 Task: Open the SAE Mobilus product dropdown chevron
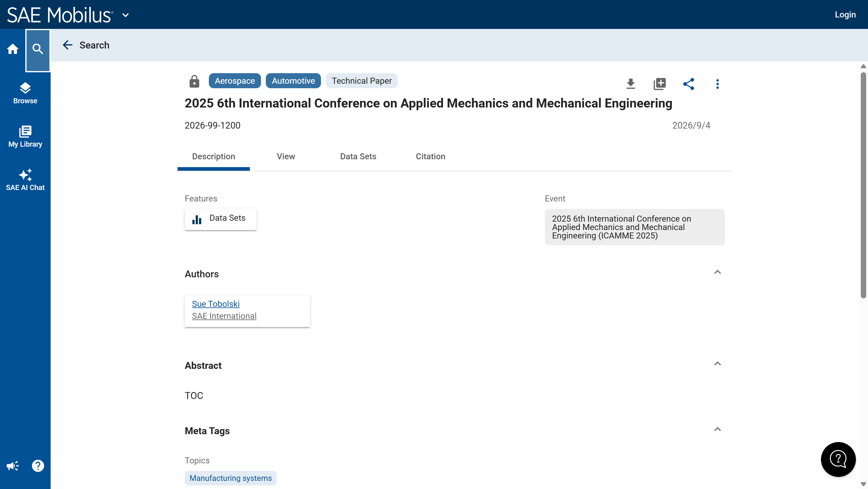pyautogui.click(x=125, y=15)
